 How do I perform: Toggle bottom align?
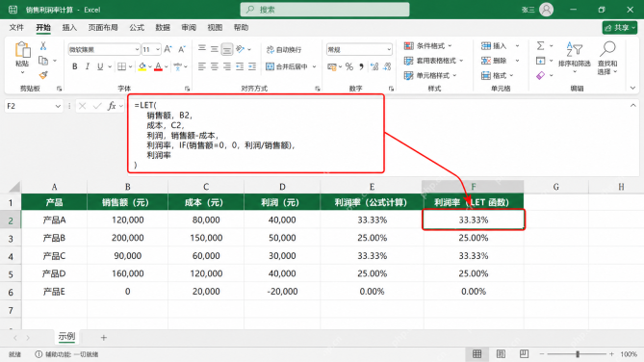click(227, 49)
